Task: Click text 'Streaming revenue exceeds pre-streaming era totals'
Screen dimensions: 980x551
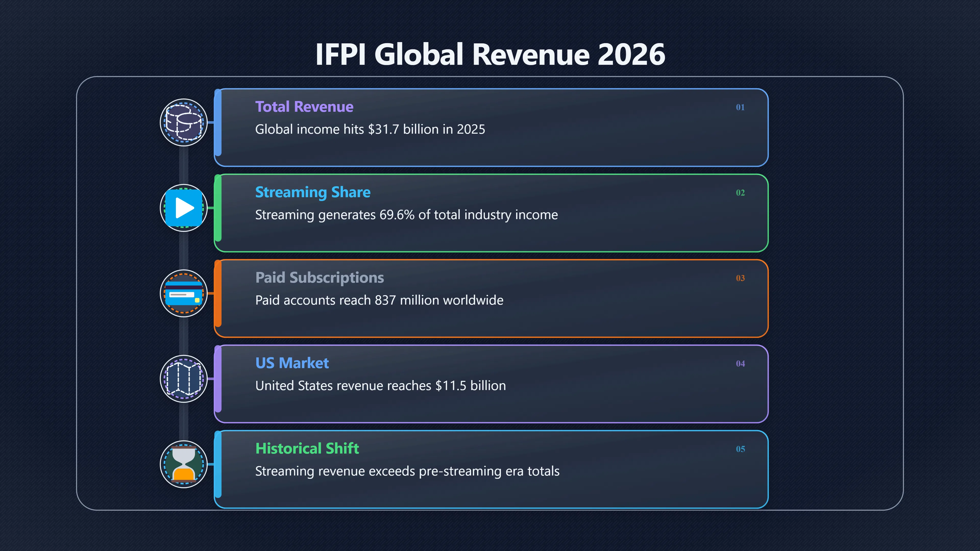Action: [407, 471]
